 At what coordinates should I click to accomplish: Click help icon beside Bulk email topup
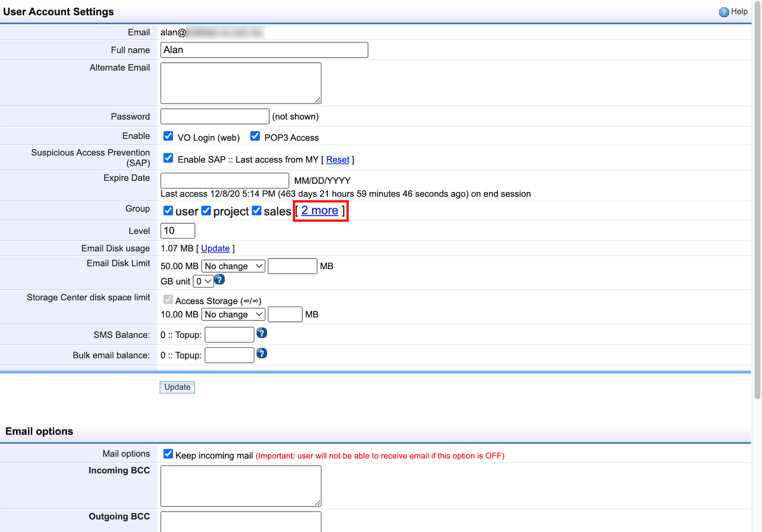coord(262,353)
